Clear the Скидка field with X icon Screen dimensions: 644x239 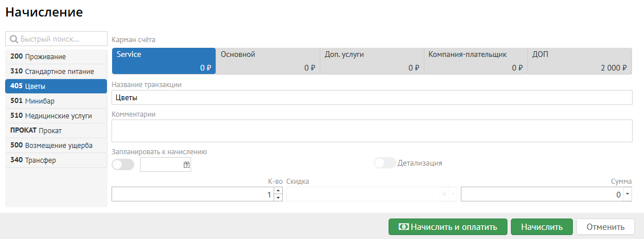(x=444, y=195)
